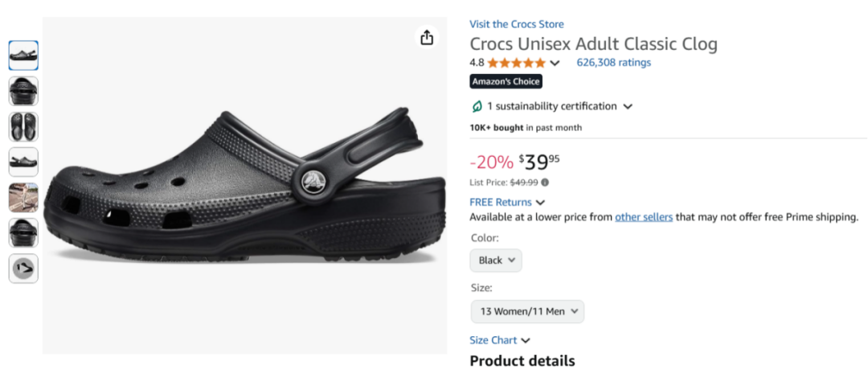Open the Size dropdown showing 13 Women/11 Men
Image resolution: width=868 pixels, height=378 pixels.
[527, 311]
